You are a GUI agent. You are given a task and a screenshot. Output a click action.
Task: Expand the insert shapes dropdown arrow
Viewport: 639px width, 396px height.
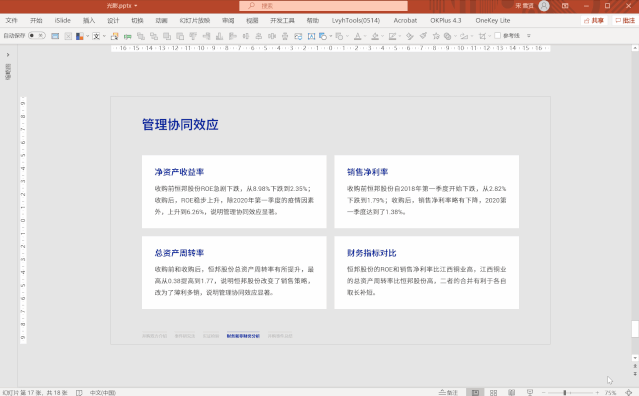tap(331, 36)
